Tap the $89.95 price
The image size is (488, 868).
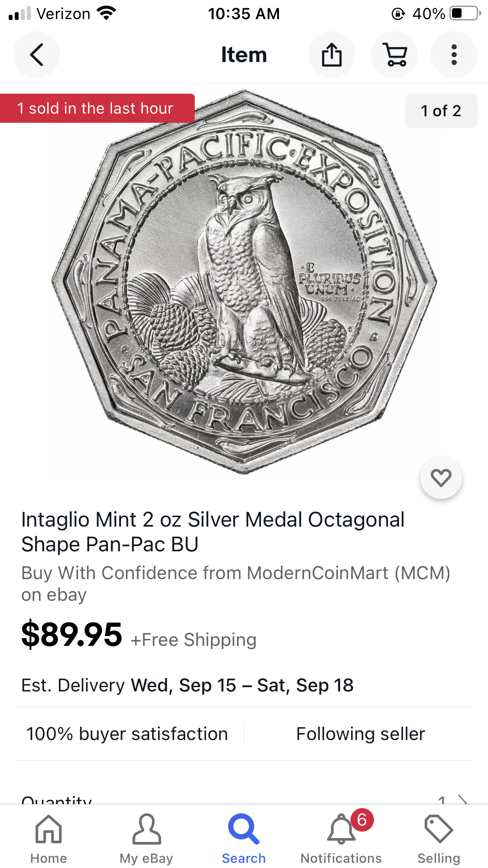pos(72,635)
